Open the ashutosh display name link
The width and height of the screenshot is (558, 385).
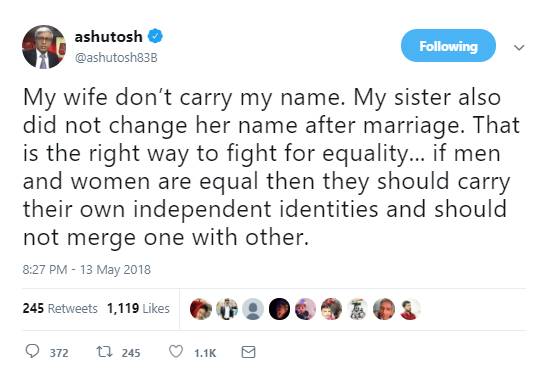pyautogui.click(x=108, y=37)
